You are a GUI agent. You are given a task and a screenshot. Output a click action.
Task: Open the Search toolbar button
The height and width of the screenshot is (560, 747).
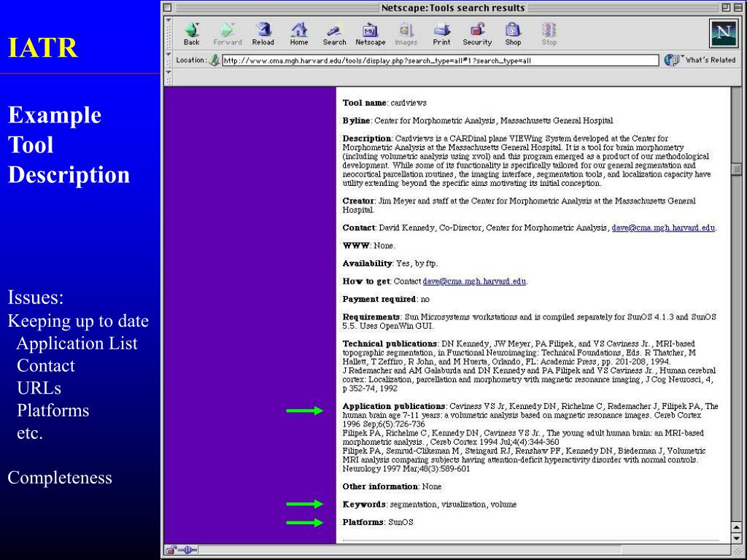click(334, 34)
